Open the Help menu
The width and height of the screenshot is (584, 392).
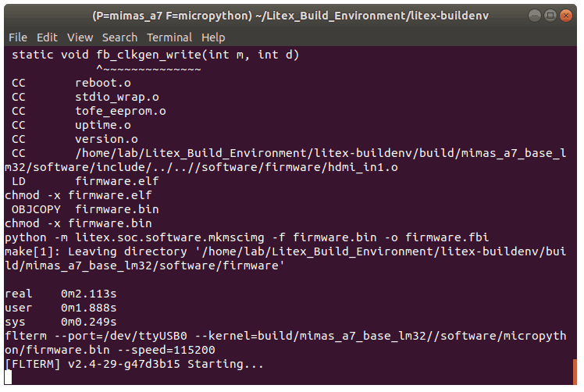coord(213,37)
